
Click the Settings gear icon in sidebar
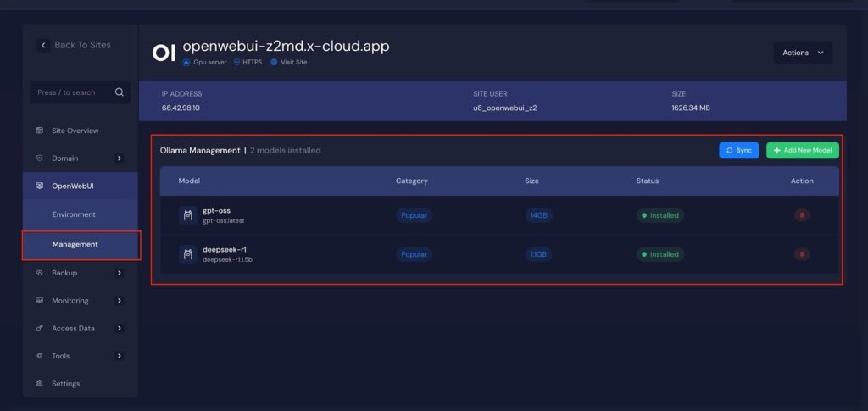click(40, 384)
